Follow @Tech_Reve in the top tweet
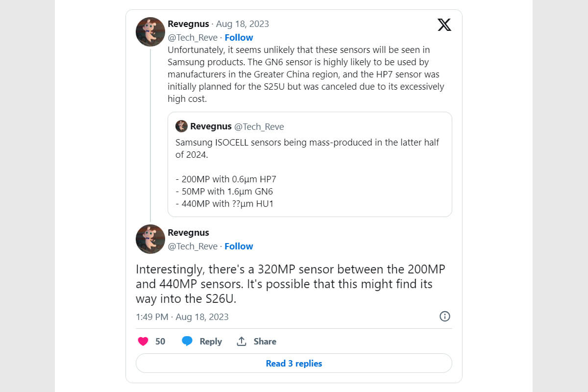Screen dimensions: 588x392 point(239,37)
